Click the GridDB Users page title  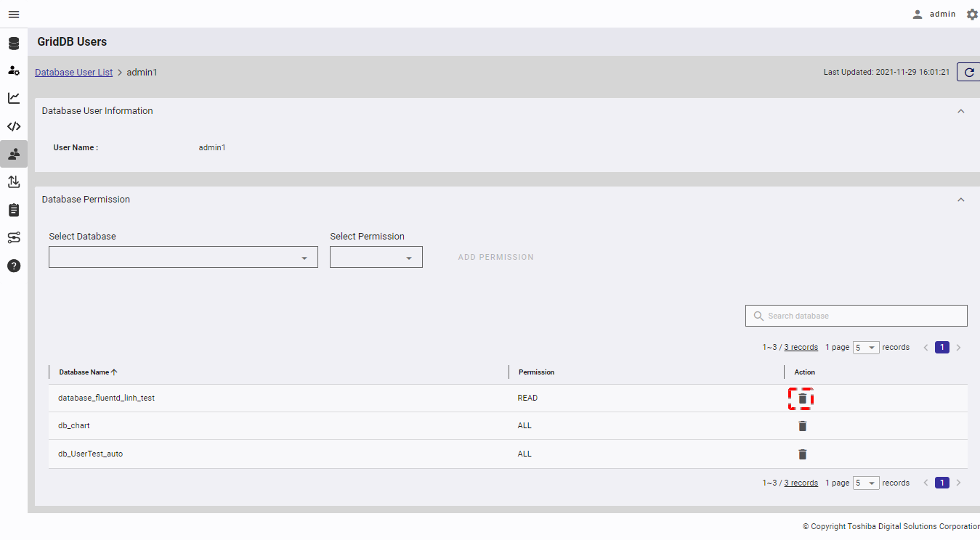click(x=72, y=42)
